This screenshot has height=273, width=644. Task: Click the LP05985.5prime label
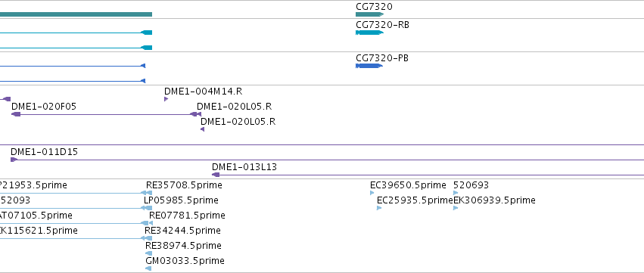click(181, 200)
